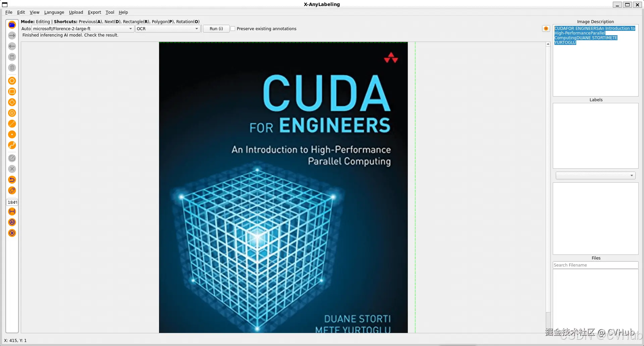Screen dimensions: 644x346
Task: Open the File menu
Action: coord(9,12)
